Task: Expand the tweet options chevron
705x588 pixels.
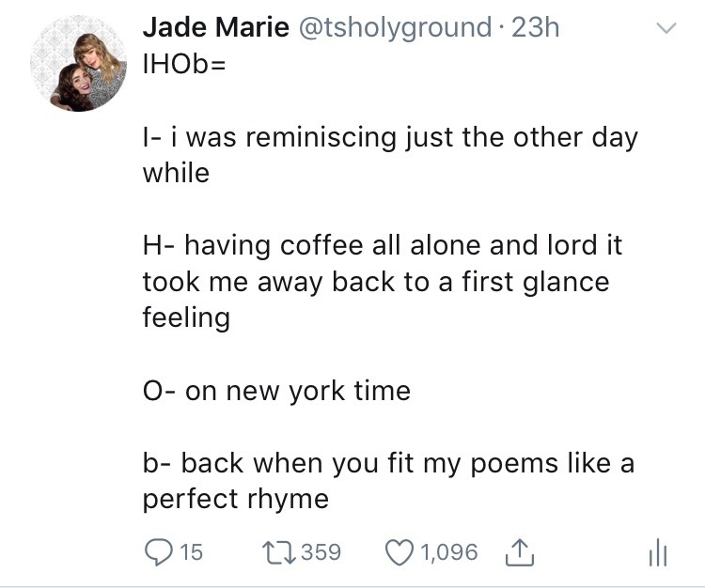Action: (665, 31)
